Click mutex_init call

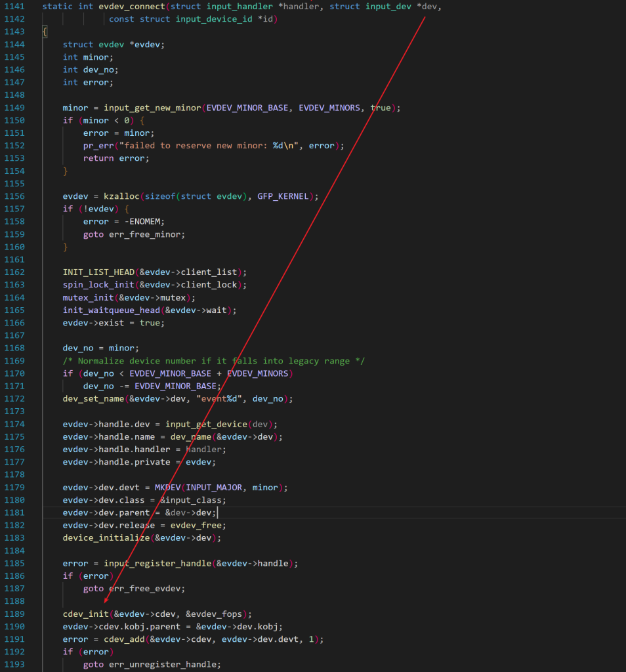[x=89, y=298]
